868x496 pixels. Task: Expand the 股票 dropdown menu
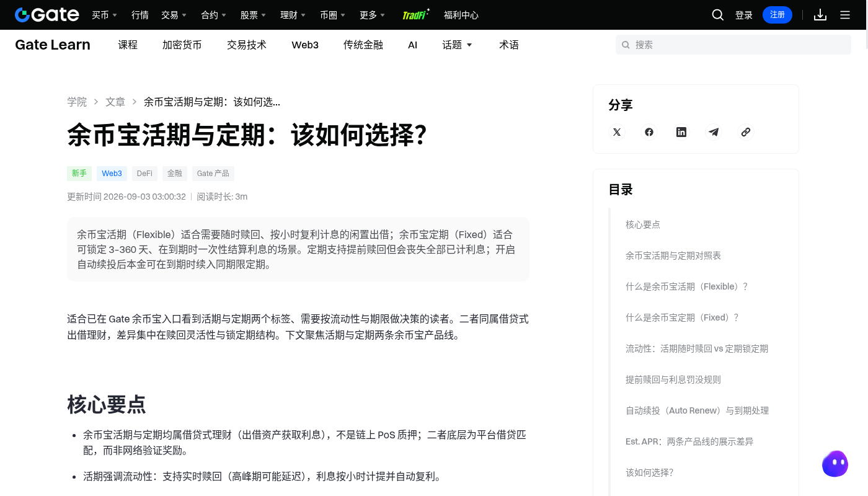pos(254,15)
